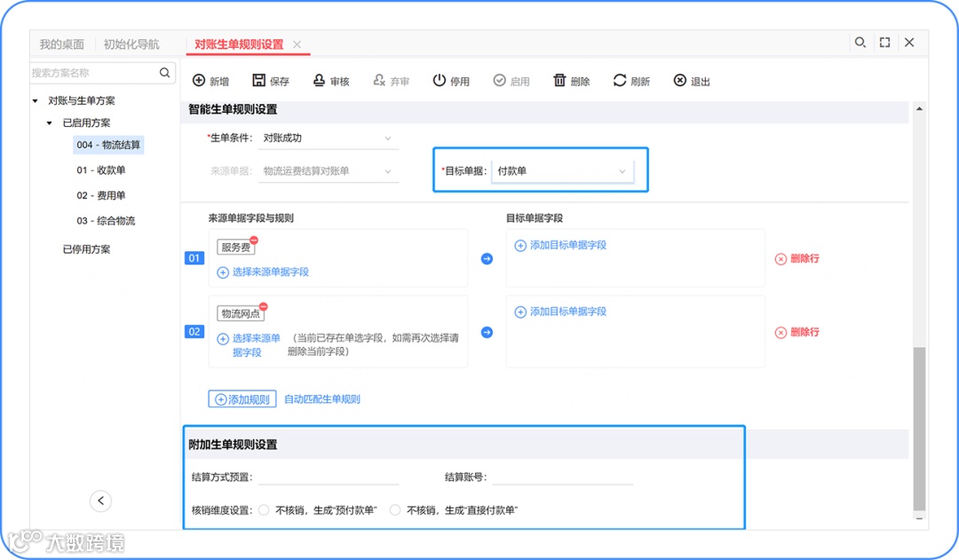Close the 对账生单规则设置 tab

(x=297, y=44)
